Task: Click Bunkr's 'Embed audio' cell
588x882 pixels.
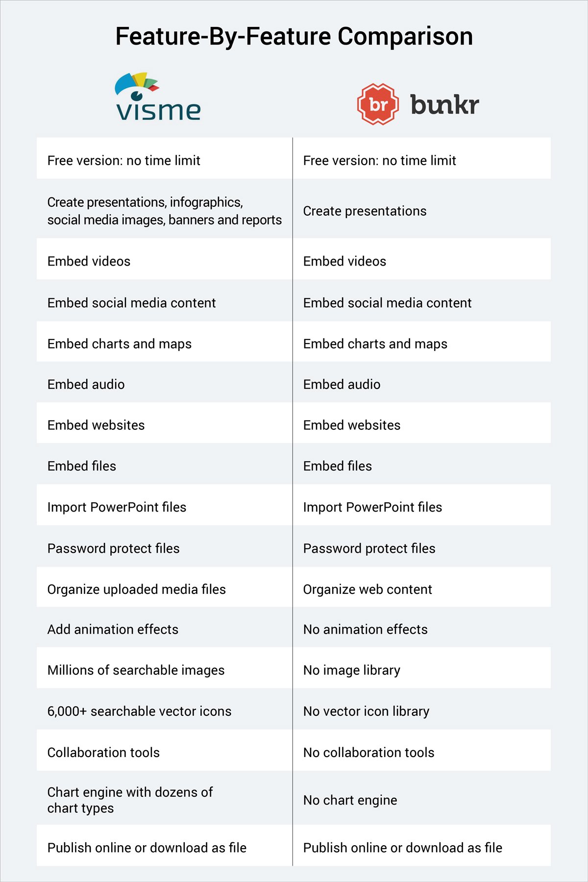Action: [x=422, y=383]
